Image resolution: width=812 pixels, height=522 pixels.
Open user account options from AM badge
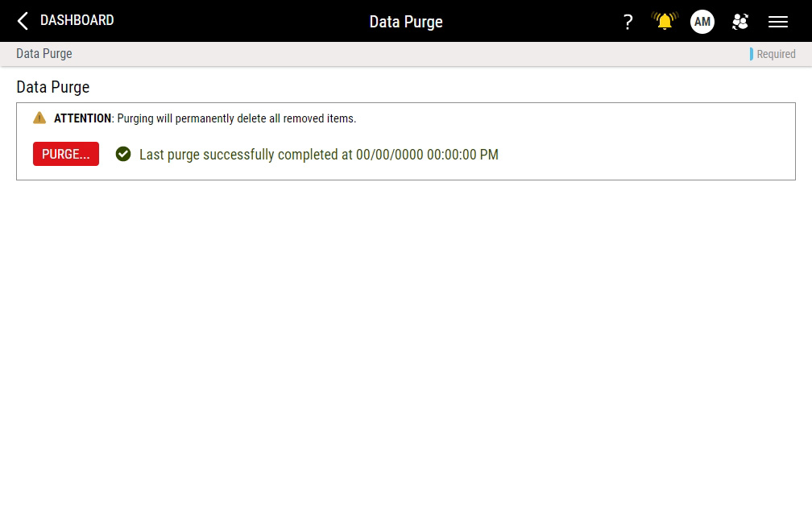(x=702, y=22)
